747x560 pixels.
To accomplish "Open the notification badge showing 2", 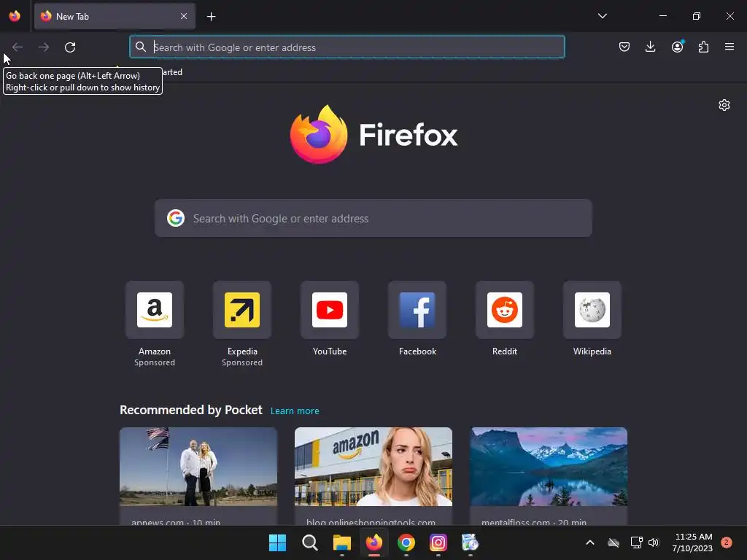I will point(726,542).
